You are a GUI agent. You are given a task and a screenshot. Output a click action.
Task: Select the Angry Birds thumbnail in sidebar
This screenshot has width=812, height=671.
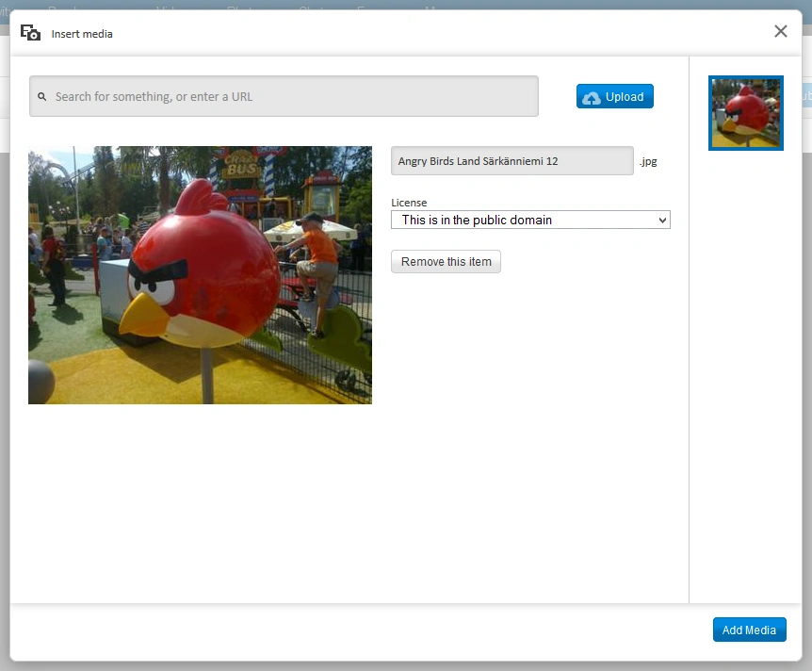[x=746, y=113]
